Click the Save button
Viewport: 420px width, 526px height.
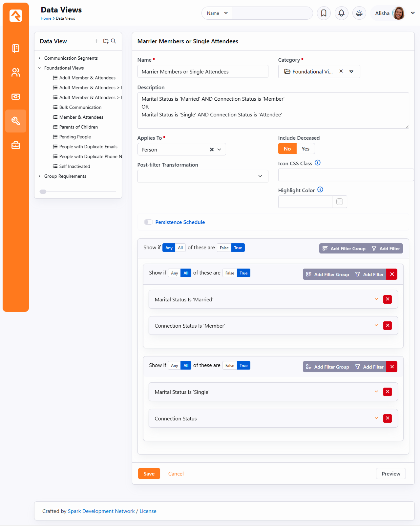point(149,474)
